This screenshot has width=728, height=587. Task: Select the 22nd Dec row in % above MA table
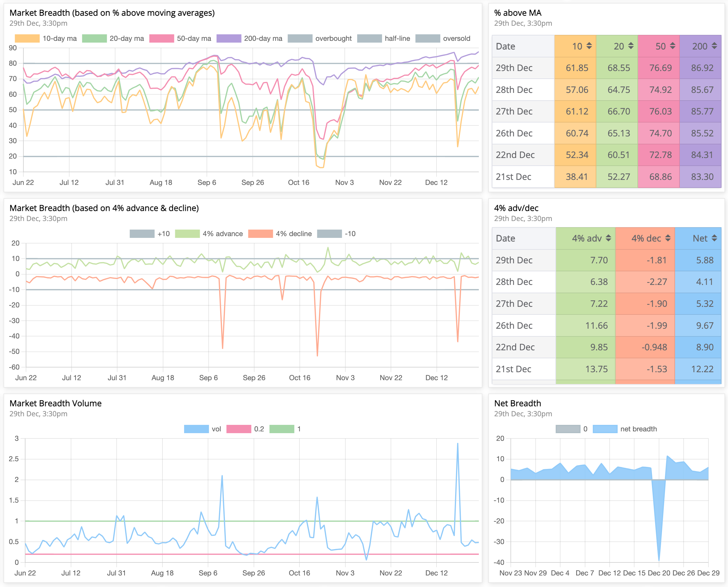pos(607,155)
